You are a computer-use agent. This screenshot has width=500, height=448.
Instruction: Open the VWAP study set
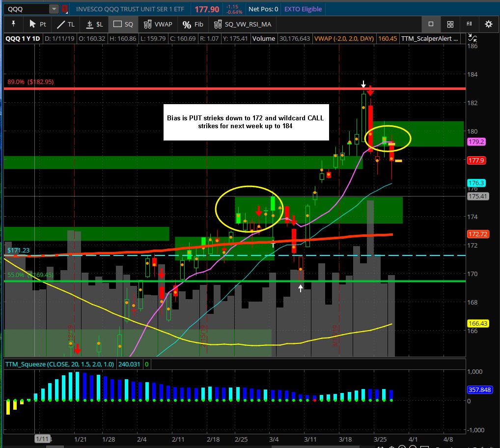[158, 24]
